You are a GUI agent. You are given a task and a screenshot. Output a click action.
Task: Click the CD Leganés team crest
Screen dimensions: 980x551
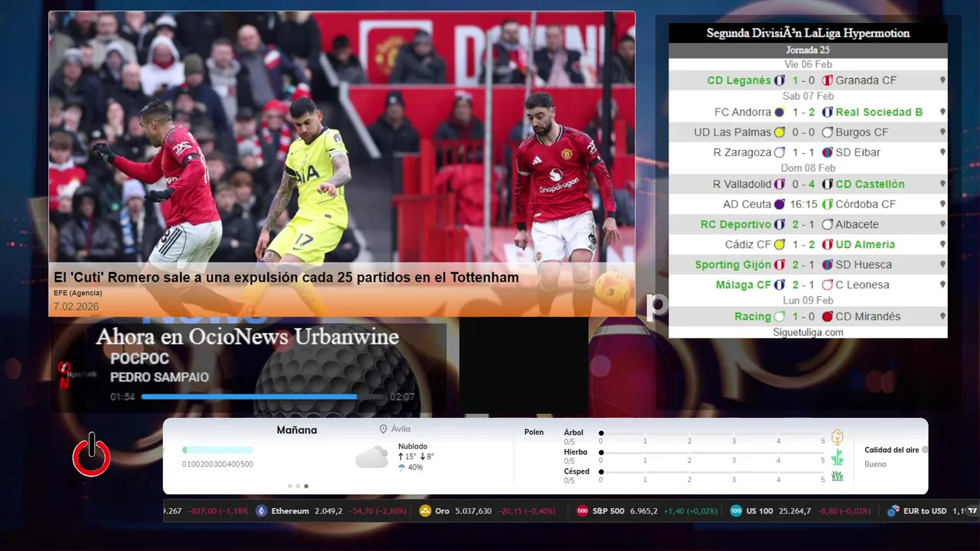[x=779, y=80]
